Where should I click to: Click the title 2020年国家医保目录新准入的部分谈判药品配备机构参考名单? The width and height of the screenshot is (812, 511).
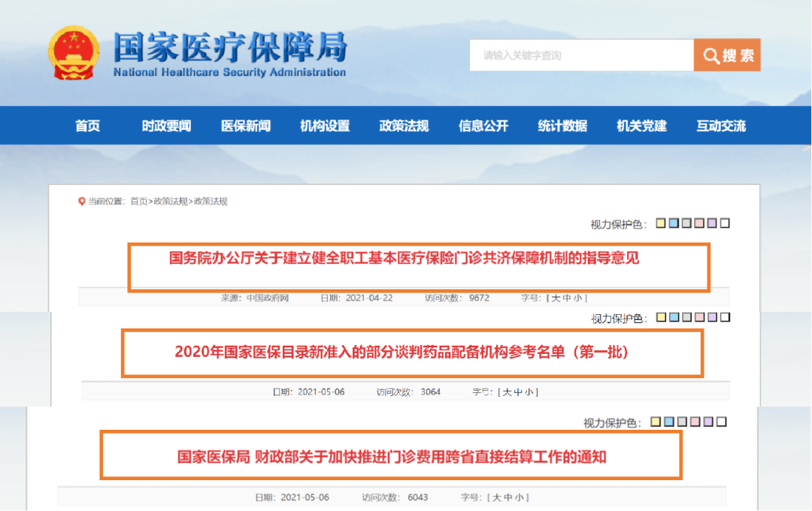pyautogui.click(x=401, y=352)
